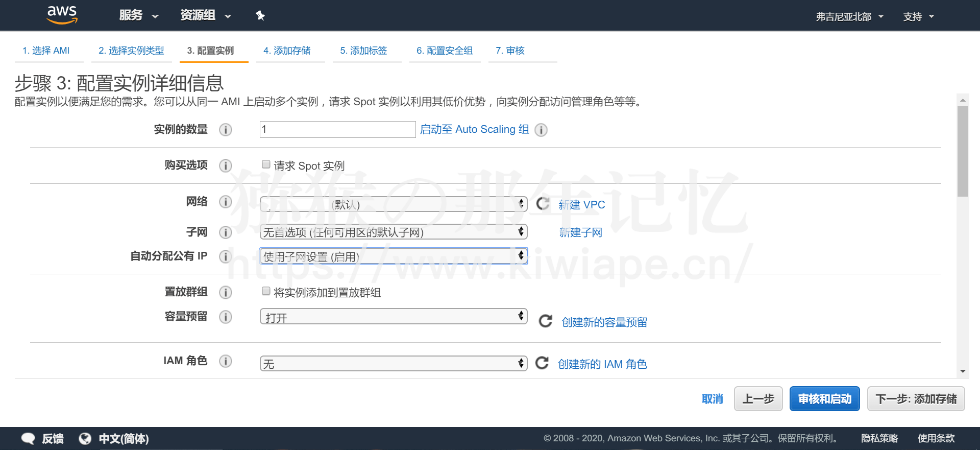Go to step 7. 审核

[x=510, y=51]
